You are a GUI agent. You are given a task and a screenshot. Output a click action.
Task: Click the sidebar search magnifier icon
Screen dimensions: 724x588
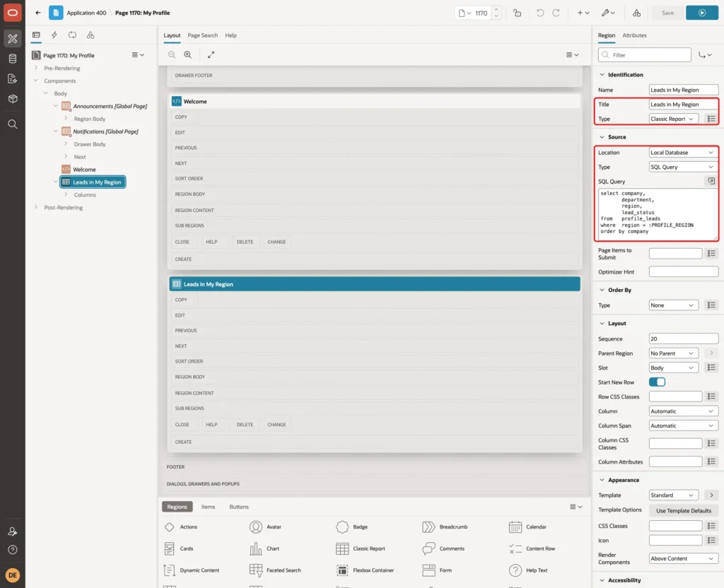coord(13,124)
